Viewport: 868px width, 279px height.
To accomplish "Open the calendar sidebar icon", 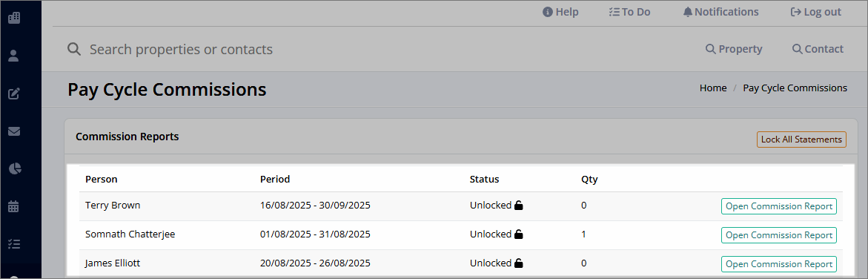I will click(x=14, y=207).
